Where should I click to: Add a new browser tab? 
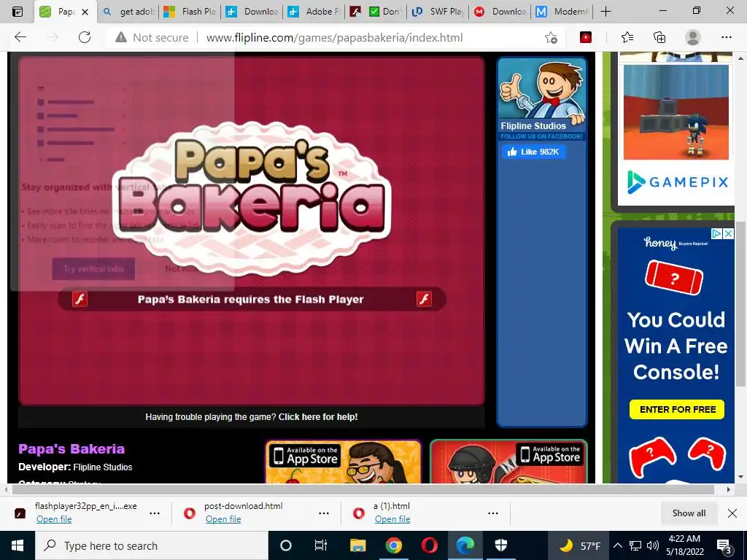605,12
